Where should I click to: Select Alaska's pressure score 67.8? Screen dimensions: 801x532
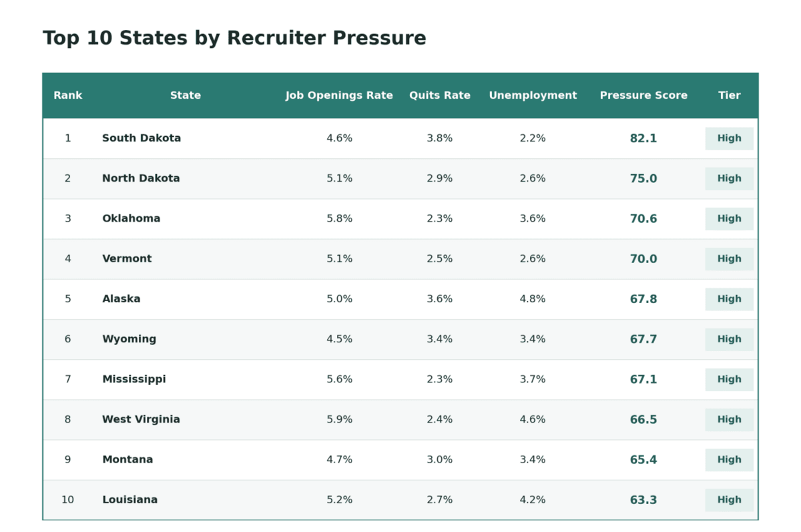point(643,299)
